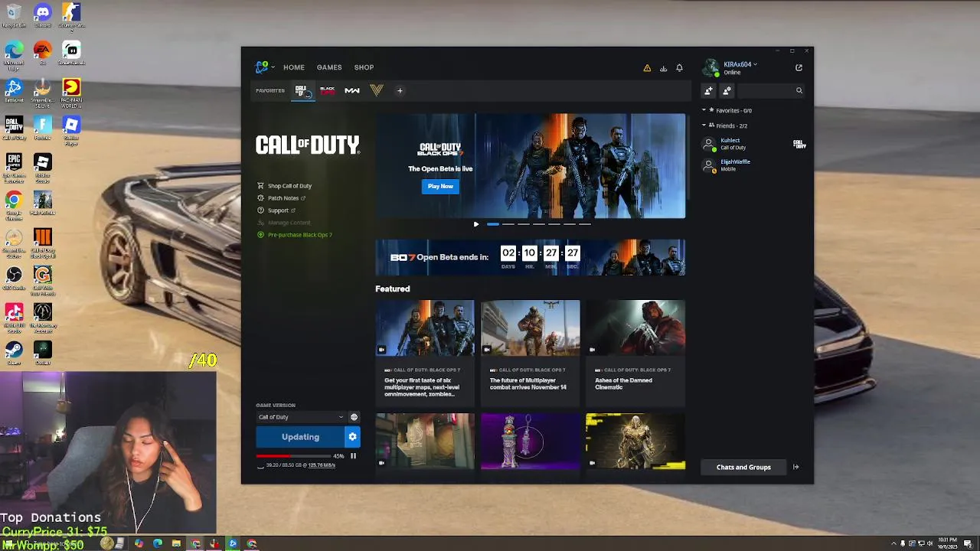Open Discord desktop shortcut

[43, 15]
